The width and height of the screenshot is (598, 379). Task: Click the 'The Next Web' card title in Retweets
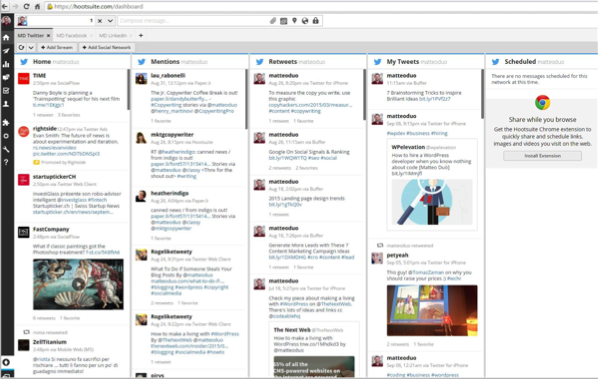click(x=292, y=330)
